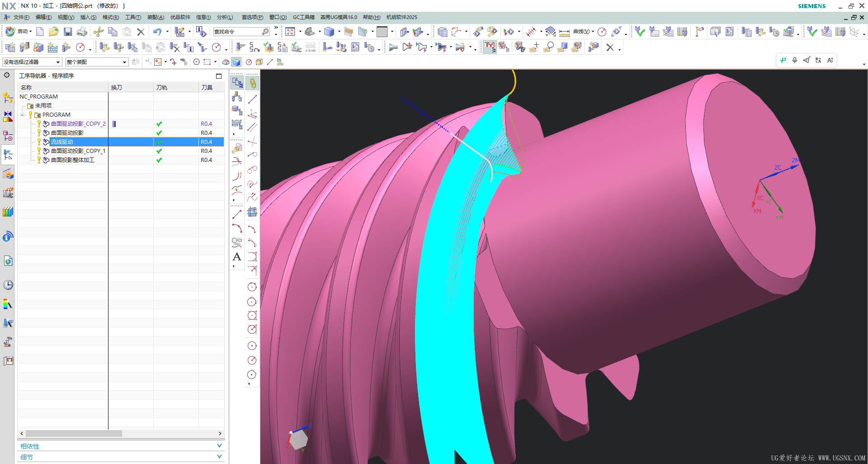Open the 曲线(V) dropdown
The width and height of the screenshot is (868, 464).
coord(583,32)
